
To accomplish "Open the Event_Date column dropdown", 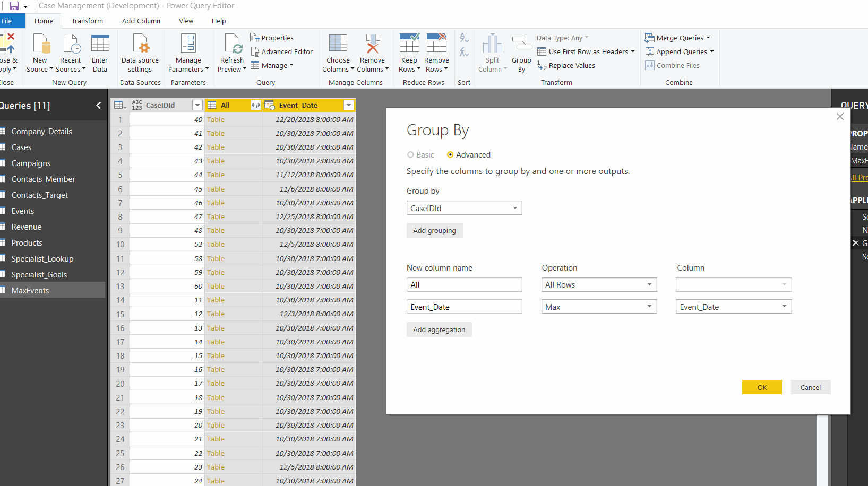I will [734, 307].
